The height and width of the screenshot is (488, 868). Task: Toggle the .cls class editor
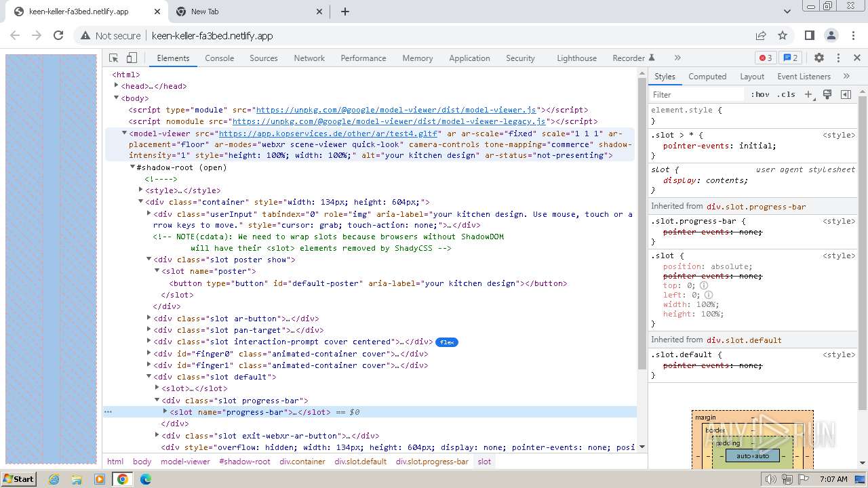pos(786,95)
